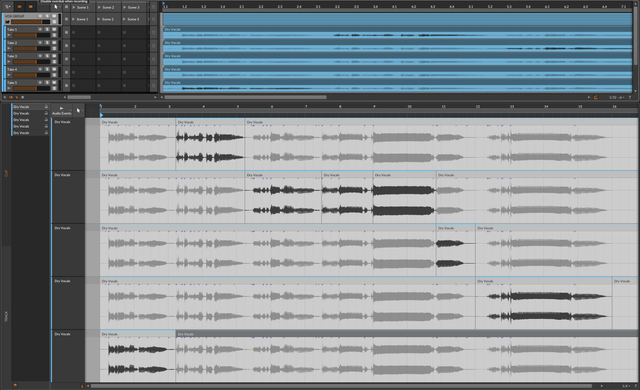
Task: Click orange follow-playback icon in arranger footer
Action: point(596,97)
